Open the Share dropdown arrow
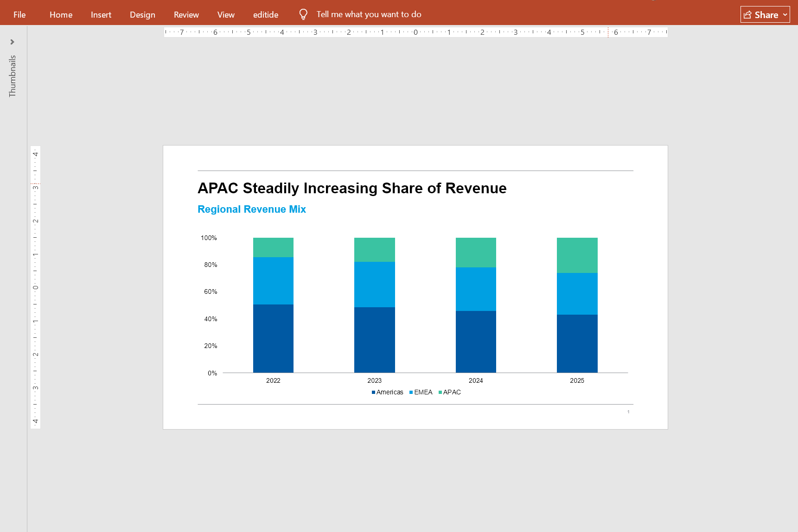Image resolution: width=798 pixels, height=532 pixels. pyautogui.click(x=785, y=14)
